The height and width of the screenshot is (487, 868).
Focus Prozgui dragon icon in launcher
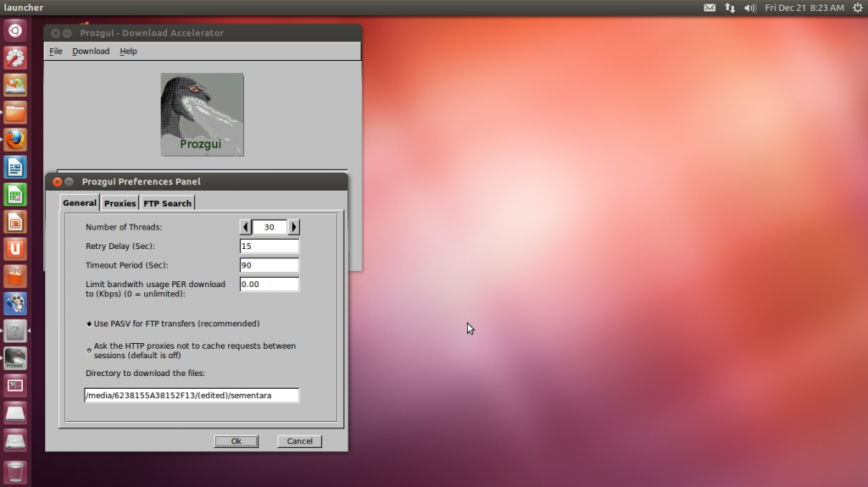click(15, 358)
